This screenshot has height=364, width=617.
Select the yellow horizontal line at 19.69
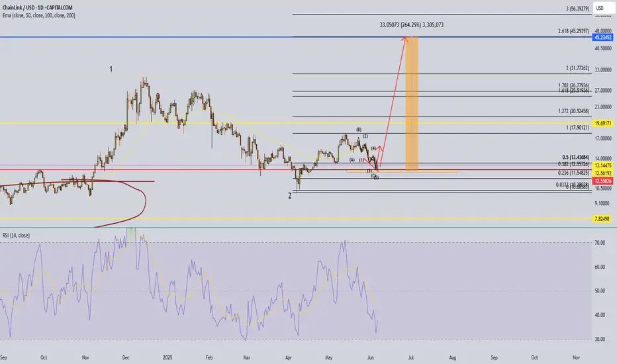click(x=295, y=123)
